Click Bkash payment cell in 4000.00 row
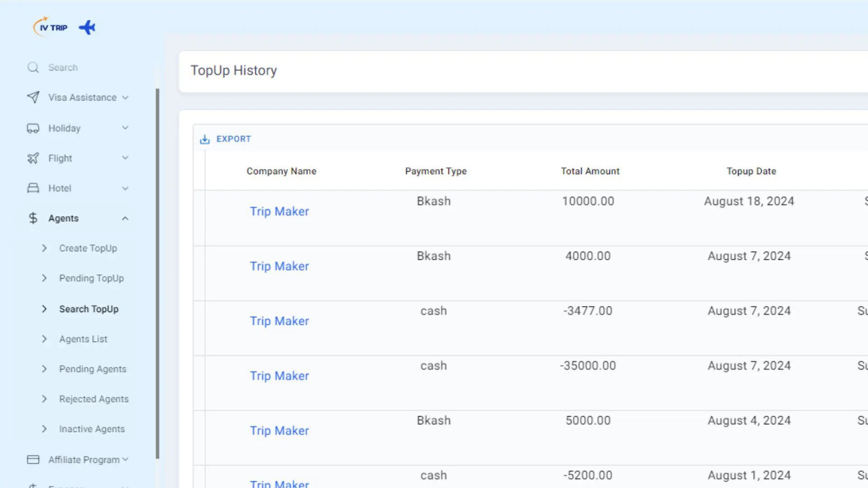This screenshot has width=868, height=488. point(434,256)
